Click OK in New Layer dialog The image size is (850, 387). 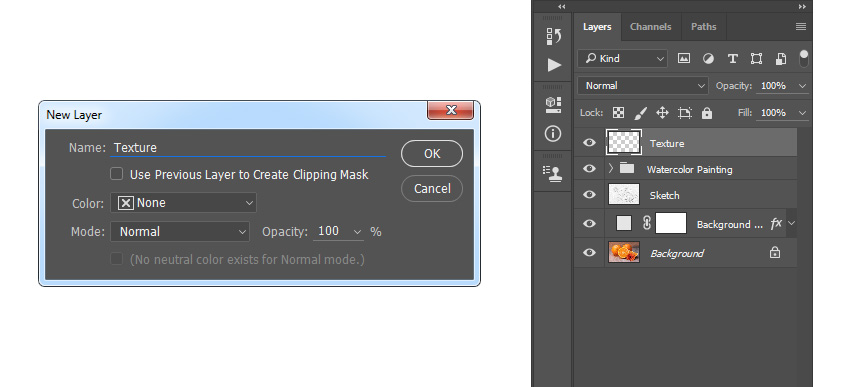point(432,153)
